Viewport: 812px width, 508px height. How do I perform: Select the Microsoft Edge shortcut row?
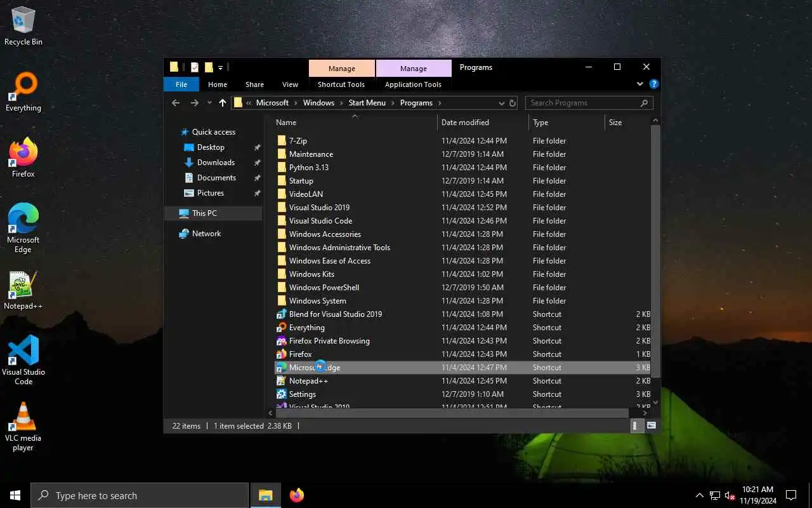coord(463,368)
